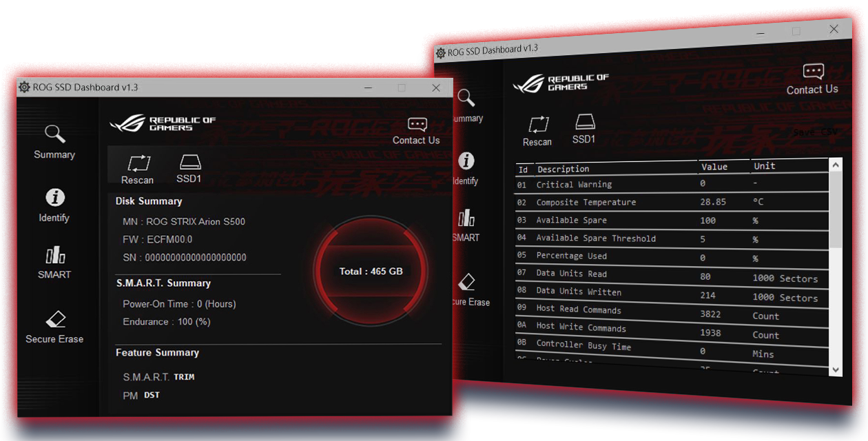Viewport: 868px width, 441px height.
Task: Click scrollbar up arrow in SMART table
Action: tap(836, 165)
